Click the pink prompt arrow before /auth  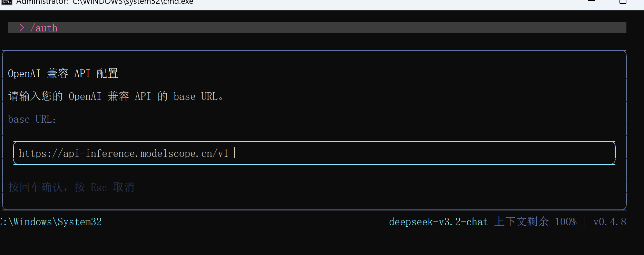pos(22,28)
